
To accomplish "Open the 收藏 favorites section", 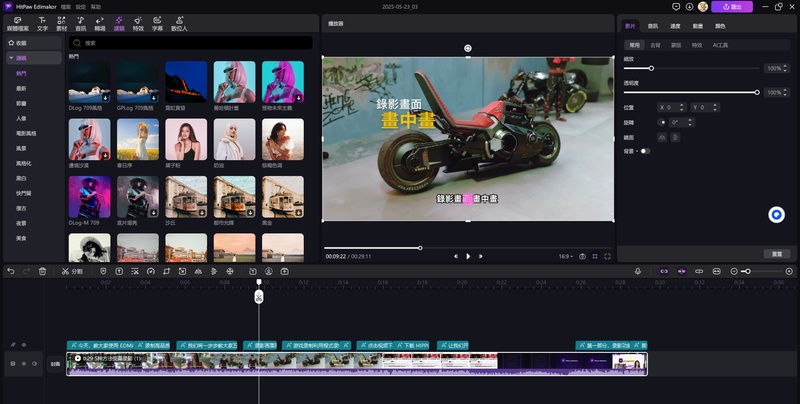I will tap(34, 43).
